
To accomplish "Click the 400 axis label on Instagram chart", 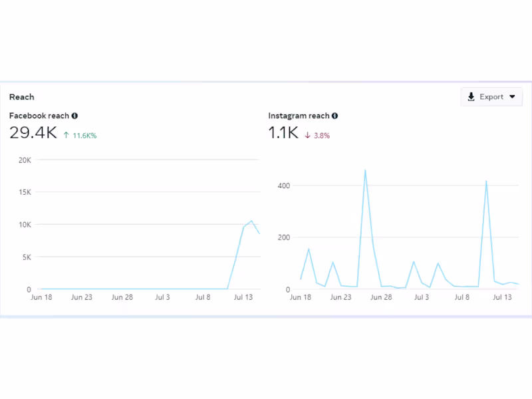I will click(284, 186).
